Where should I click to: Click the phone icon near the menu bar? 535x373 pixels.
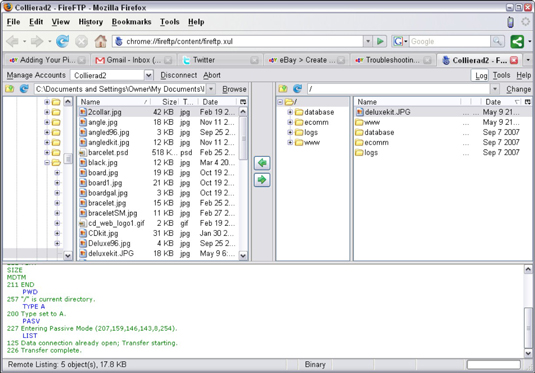click(510, 22)
